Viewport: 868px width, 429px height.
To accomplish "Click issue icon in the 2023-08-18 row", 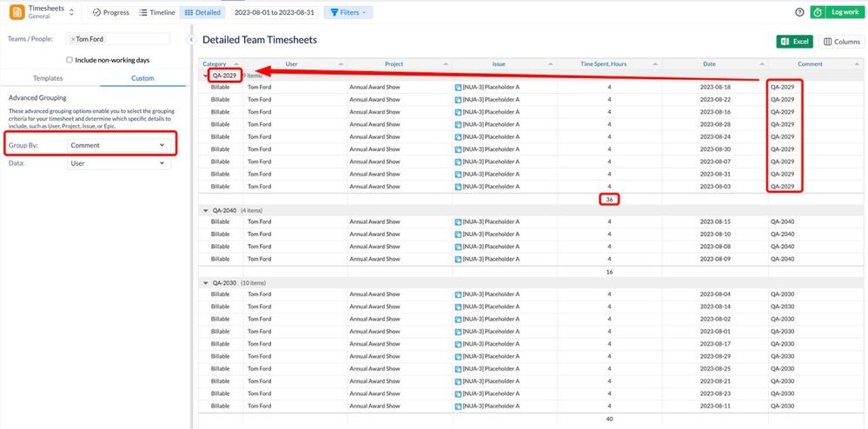I will pos(458,87).
